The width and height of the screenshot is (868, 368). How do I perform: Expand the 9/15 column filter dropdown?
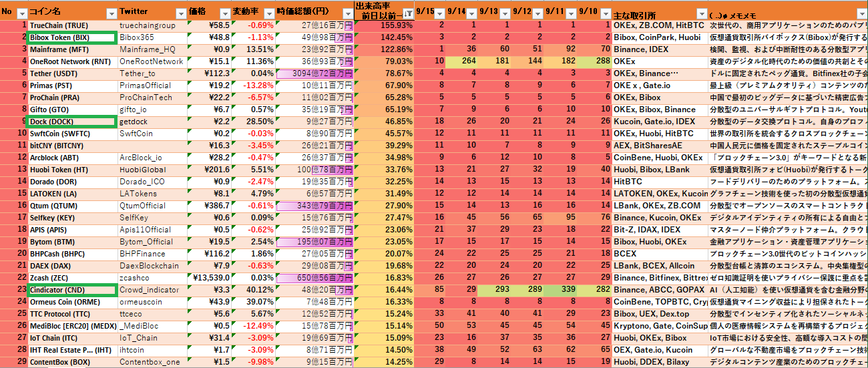[440, 13]
